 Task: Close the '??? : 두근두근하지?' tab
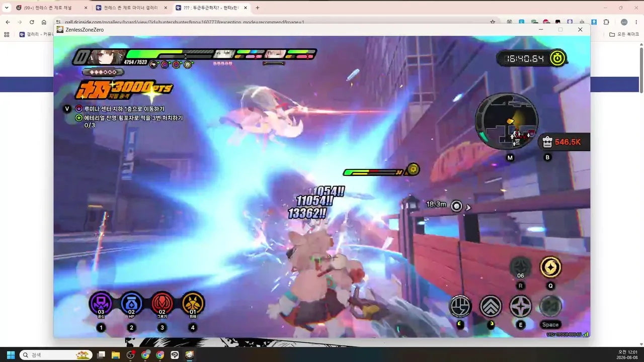coord(246,8)
